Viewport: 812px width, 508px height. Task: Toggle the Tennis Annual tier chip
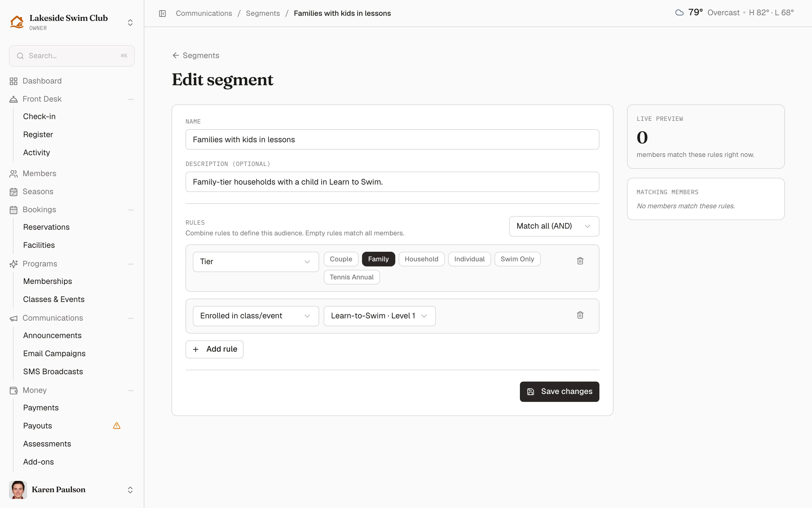click(352, 277)
